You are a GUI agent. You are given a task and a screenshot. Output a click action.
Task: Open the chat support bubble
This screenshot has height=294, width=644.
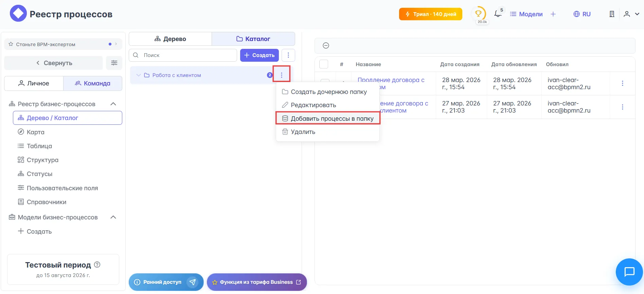[629, 272]
